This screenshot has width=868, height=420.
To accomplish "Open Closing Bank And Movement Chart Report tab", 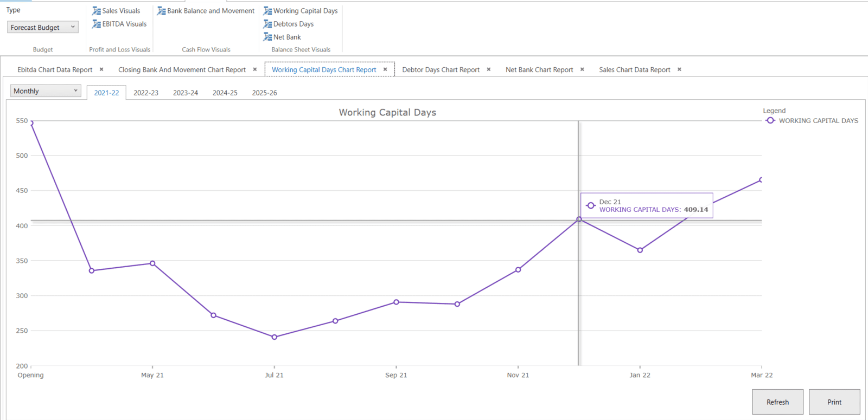I will (182, 70).
